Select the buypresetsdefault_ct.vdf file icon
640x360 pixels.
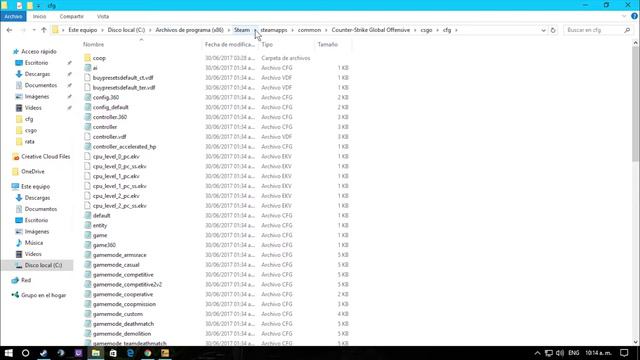point(87,78)
